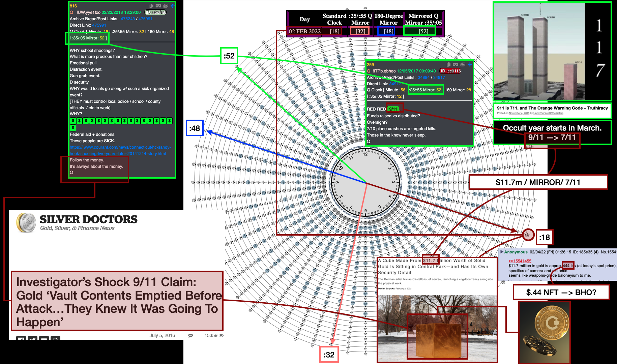The width and height of the screenshot is (617, 364).
Task: Click the comments bubble icon beside July 5, 2016
Action: 190,336
